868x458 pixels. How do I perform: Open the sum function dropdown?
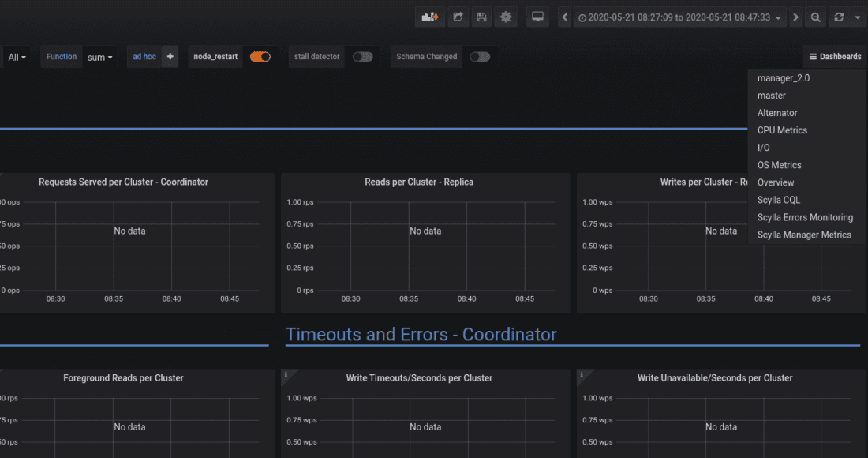pyautogui.click(x=99, y=56)
